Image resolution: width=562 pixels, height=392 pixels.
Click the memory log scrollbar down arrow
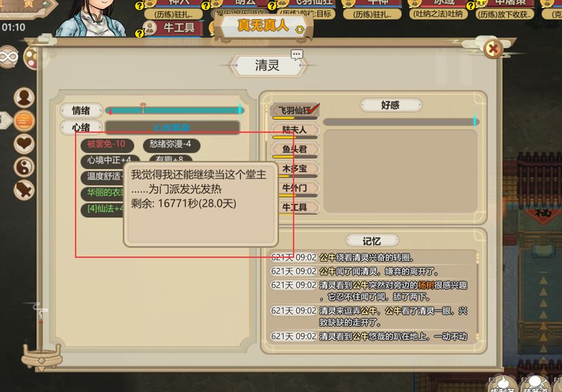(x=478, y=337)
